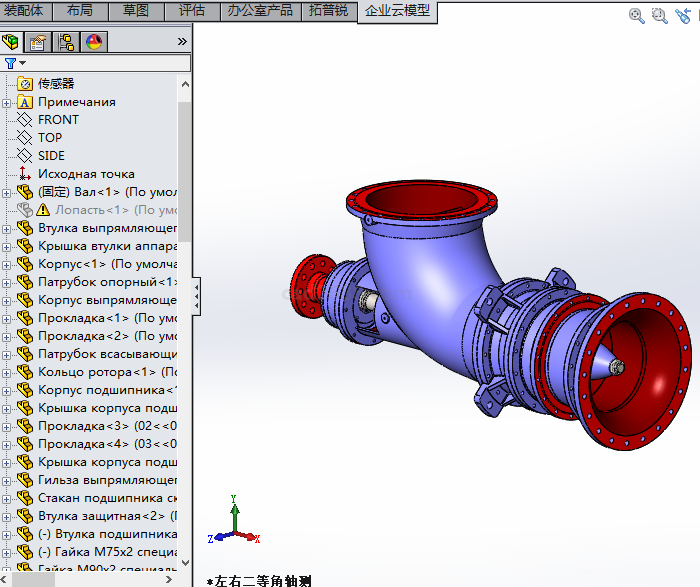
Task: Open the ConfigurationManager tab icon
Action: click(66, 42)
